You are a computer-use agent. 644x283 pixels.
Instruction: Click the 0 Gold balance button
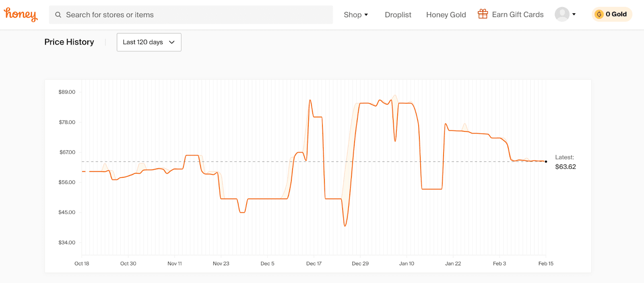click(x=612, y=14)
